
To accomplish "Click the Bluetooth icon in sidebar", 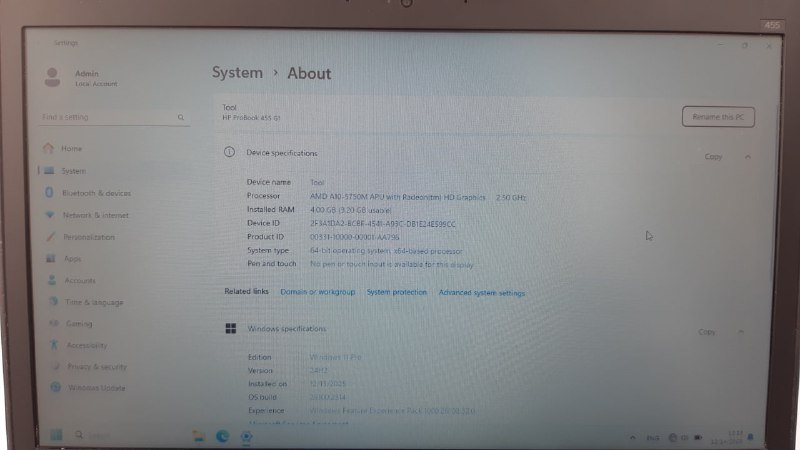I will click(49, 192).
